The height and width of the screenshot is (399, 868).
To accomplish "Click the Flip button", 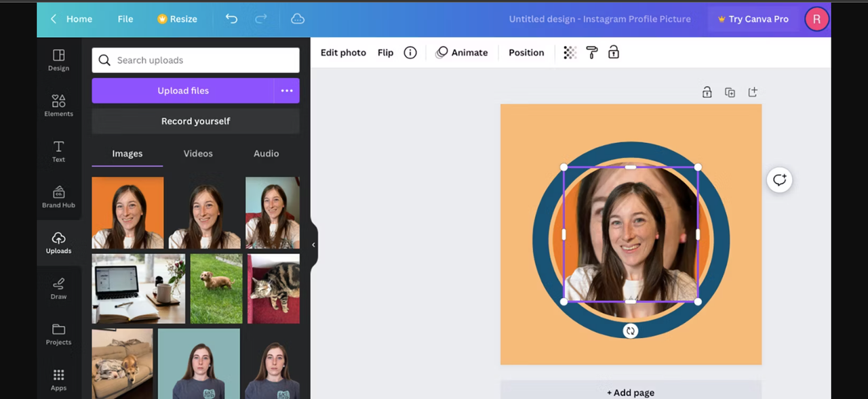I will tap(385, 52).
